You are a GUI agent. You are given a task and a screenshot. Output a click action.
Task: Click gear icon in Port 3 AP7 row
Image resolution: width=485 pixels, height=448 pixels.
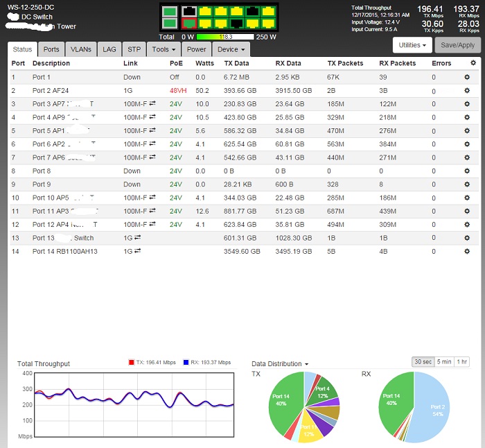tap(467, 104)
